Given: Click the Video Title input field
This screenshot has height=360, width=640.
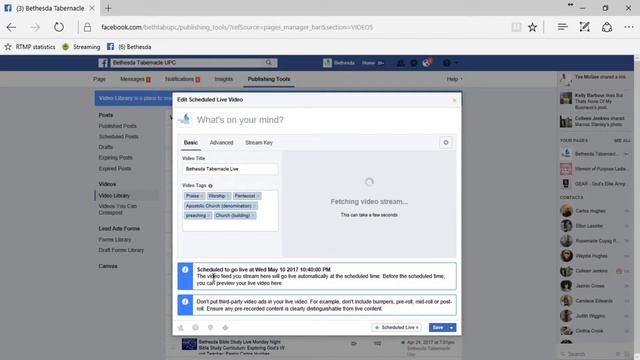Looking at the screenshot, I should (x=230, y=169).
